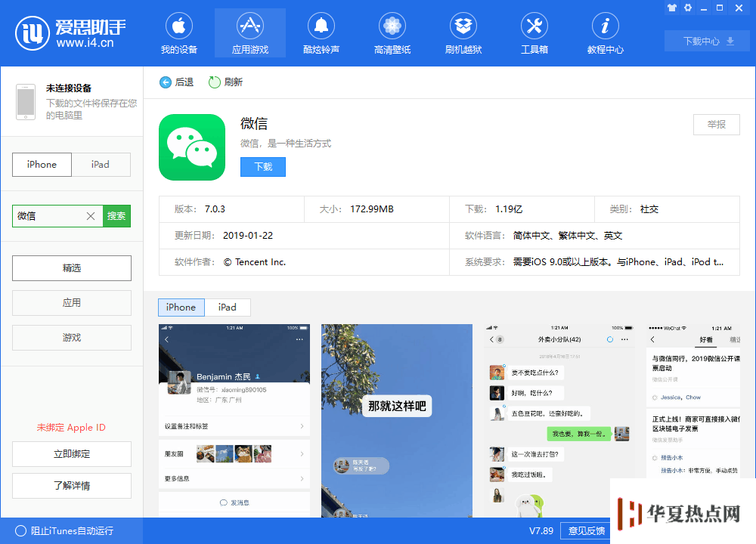
Task: Open 工具箱 toolbox section
Action: pos(534,33)
